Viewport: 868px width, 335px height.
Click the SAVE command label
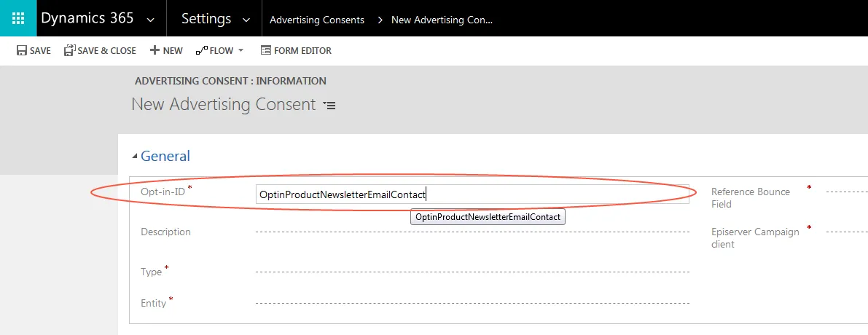point(40,51)
